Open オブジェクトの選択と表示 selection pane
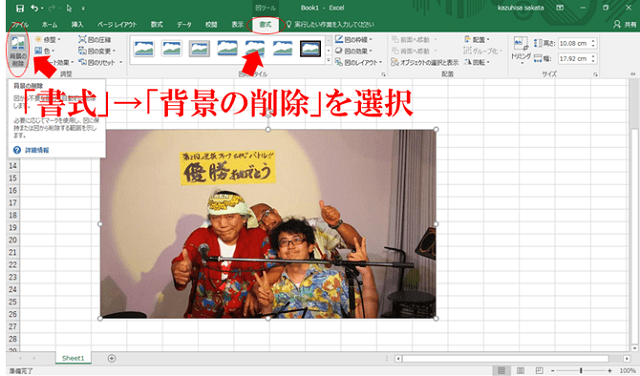The height and width of the screenshot is (376, 640). pyautogui.click(x=425, y=62)
